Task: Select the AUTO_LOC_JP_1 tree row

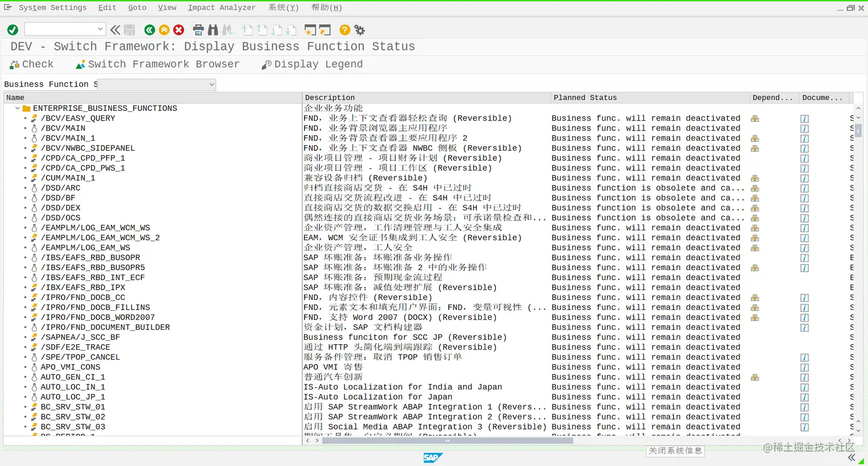Action: click(73, 397)
